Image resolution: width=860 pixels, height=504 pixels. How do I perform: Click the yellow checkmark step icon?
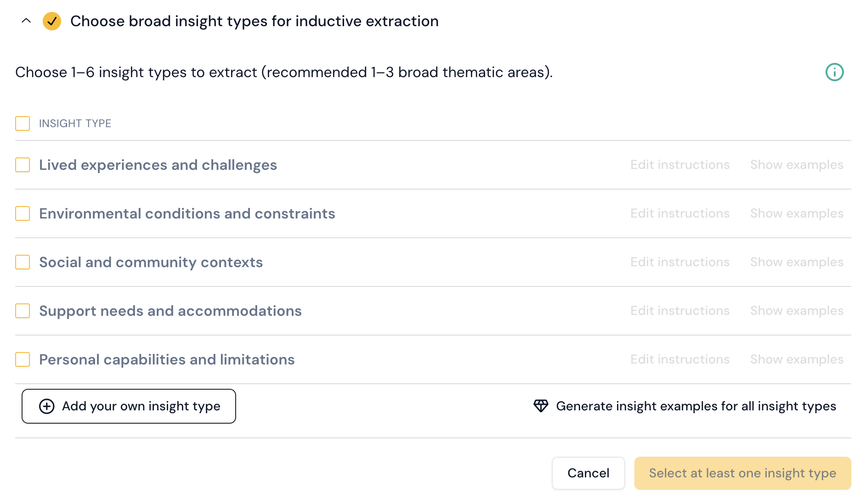[x=52, y=21]
